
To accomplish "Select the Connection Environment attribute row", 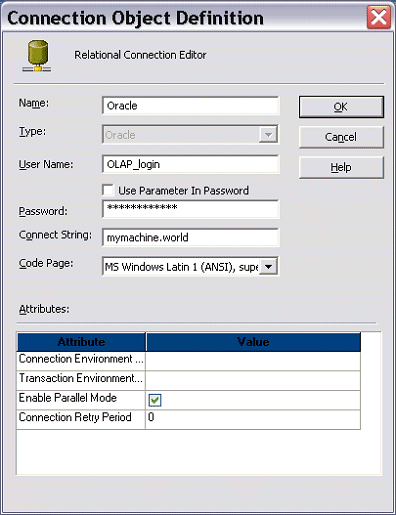I will pyautogui.click(x=189, y=361).
